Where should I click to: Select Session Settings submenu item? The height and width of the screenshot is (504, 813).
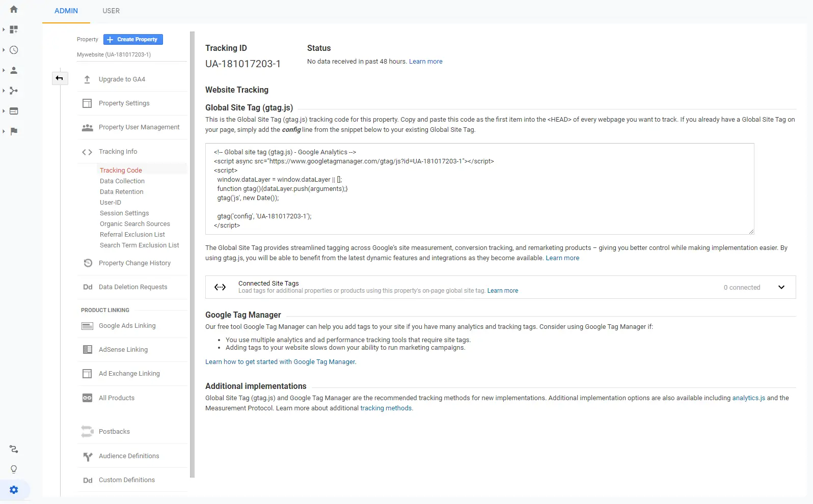point(124,213)
